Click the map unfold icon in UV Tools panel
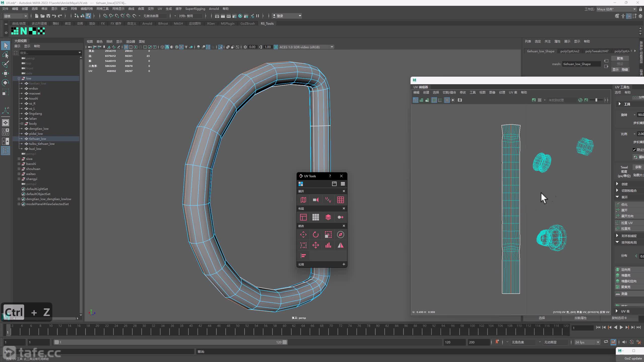The height and width of the screenshot is (362, 644). [303, 200]
